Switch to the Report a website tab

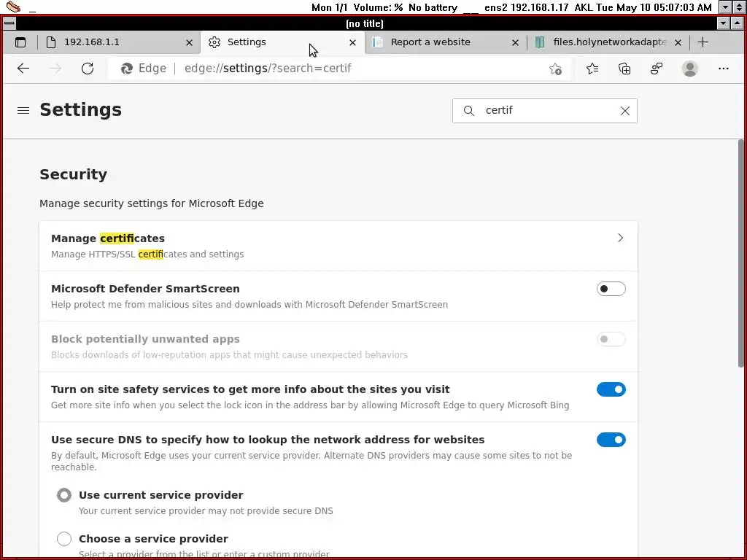pos(446,42)
